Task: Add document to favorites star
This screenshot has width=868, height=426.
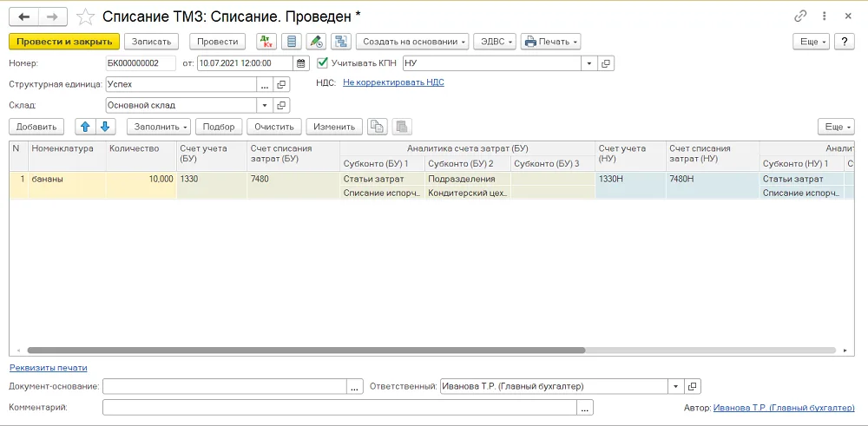Action: click(85, 16)
